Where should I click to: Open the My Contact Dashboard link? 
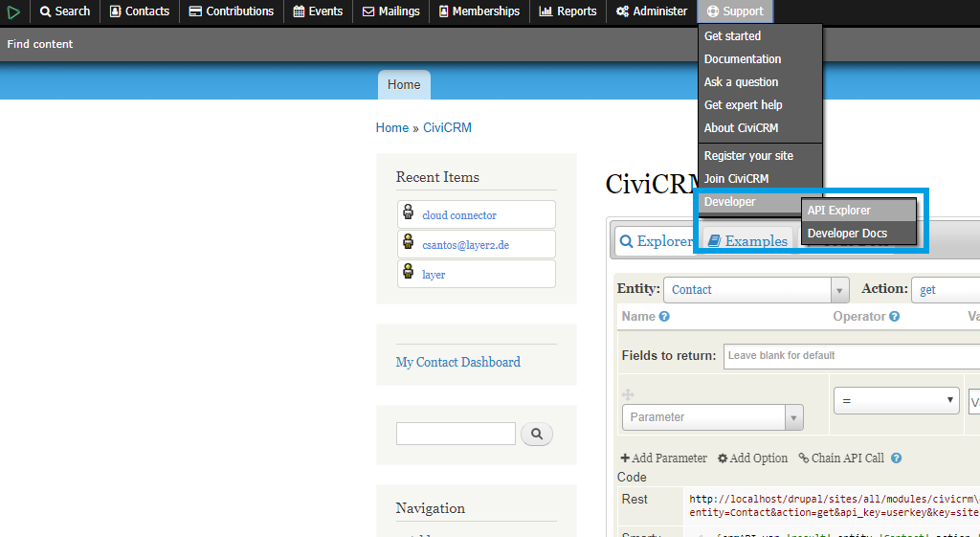pos(457,362)
